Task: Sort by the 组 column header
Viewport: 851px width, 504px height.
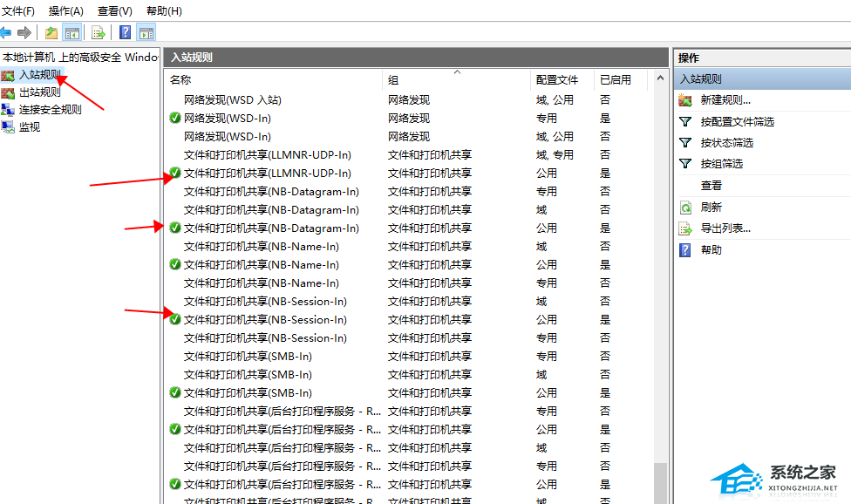Action: click(456, 79)
